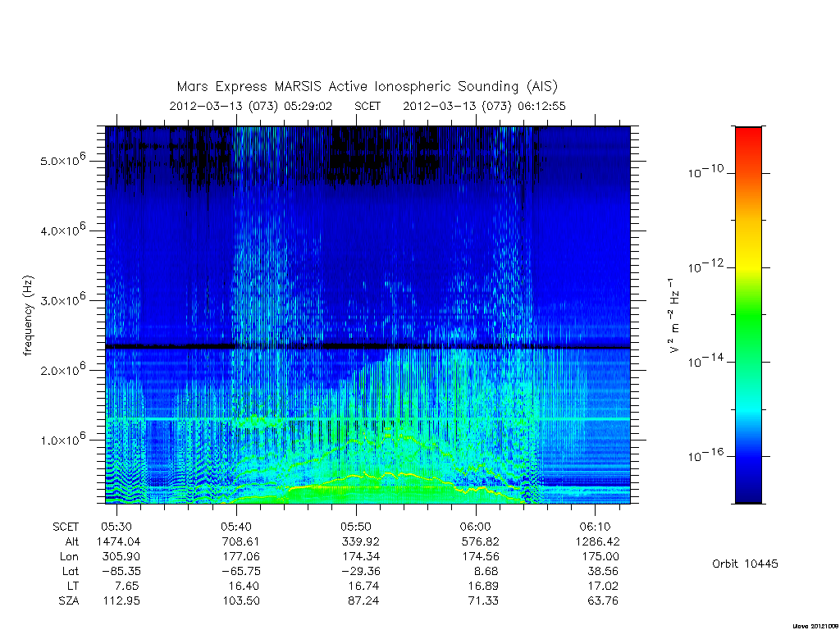Select the start time '2012-03-13 (073) 05:29:02'
840x630 pixels.
click(251, 106)
